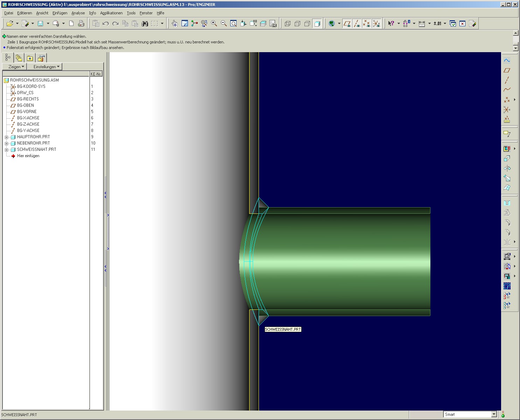
Task: Click the Zoom Out magnifier icon
Action: click(224, 23)
